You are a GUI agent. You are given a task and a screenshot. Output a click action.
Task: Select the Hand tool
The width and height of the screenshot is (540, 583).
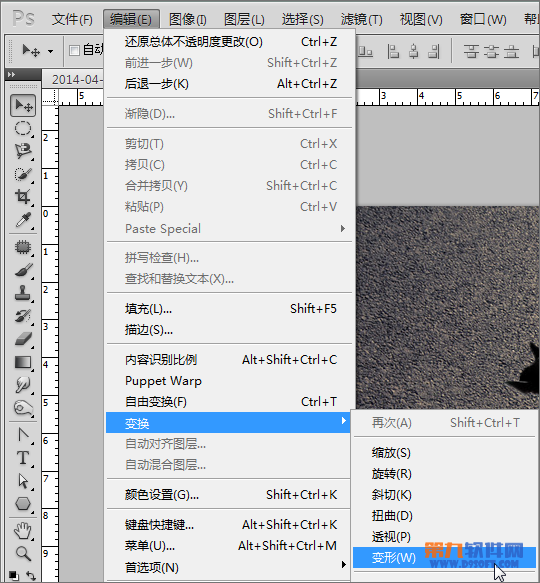tap(23, 531)
